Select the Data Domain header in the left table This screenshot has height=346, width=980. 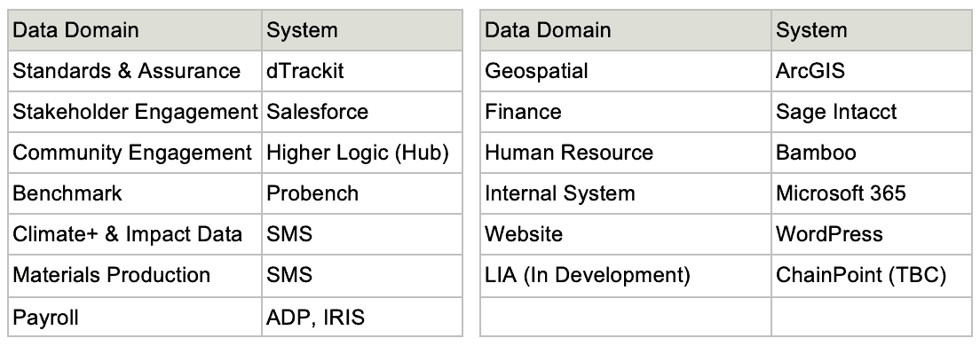pos(135,30)
